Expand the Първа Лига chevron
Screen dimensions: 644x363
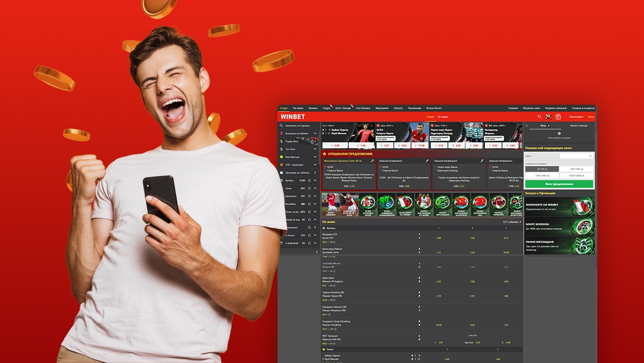tap(316, 141)
